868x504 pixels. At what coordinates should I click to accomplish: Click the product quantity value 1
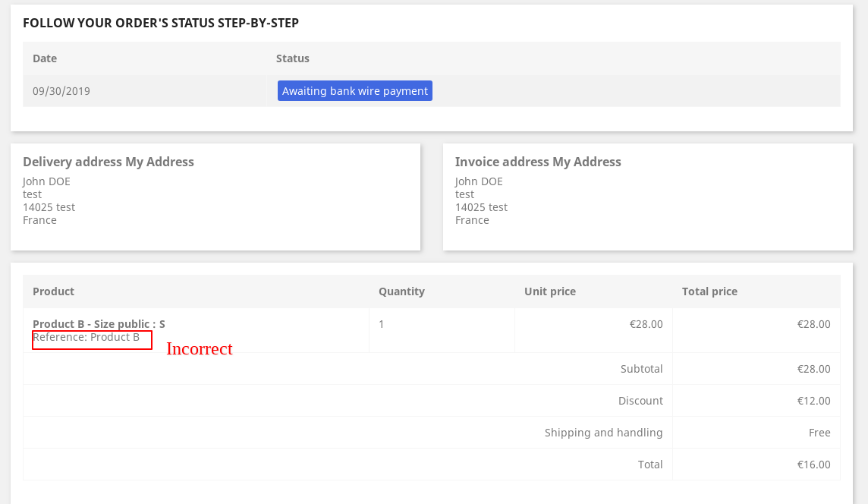click(x=382, y=324)
